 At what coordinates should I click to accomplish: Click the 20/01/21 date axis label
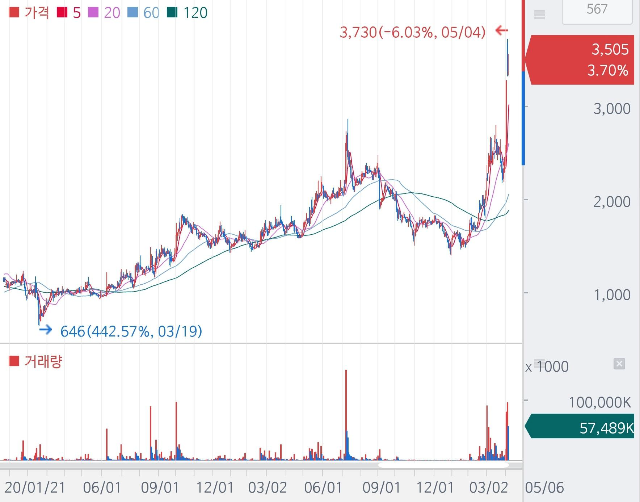point(35,487)
